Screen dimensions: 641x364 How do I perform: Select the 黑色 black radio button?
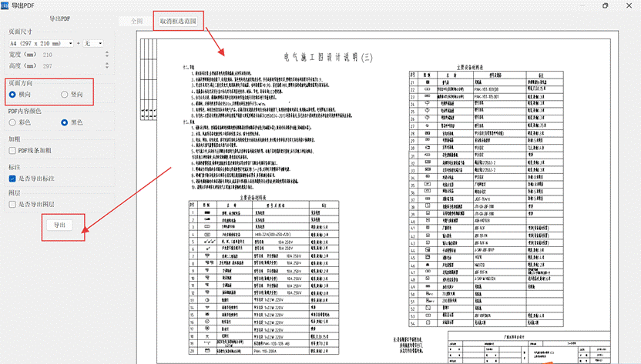(x=65, y=122)
